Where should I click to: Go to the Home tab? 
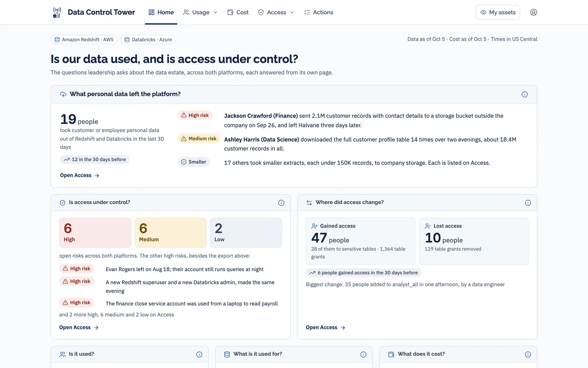coord(161,13)
